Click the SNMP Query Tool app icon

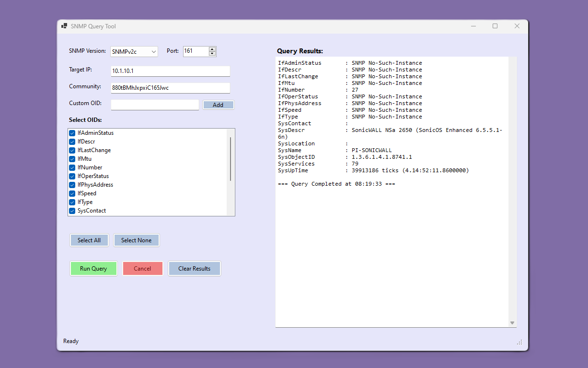point(64,26)
